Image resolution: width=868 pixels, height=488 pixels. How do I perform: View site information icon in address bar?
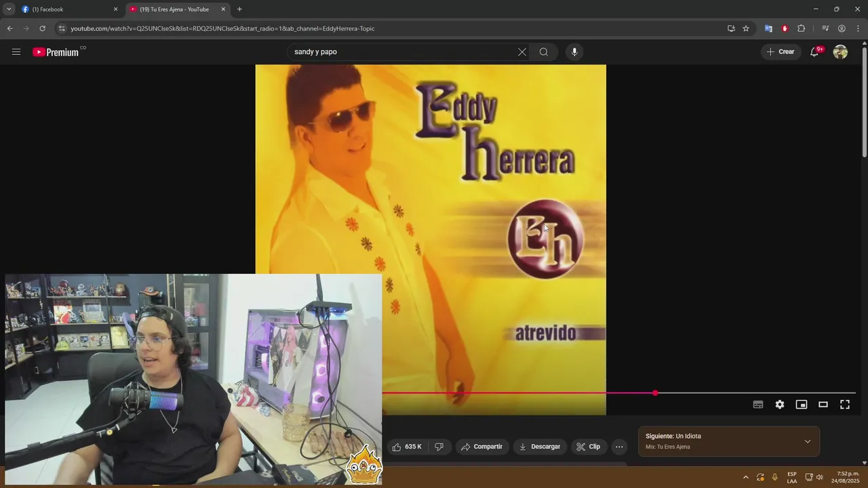62,28
